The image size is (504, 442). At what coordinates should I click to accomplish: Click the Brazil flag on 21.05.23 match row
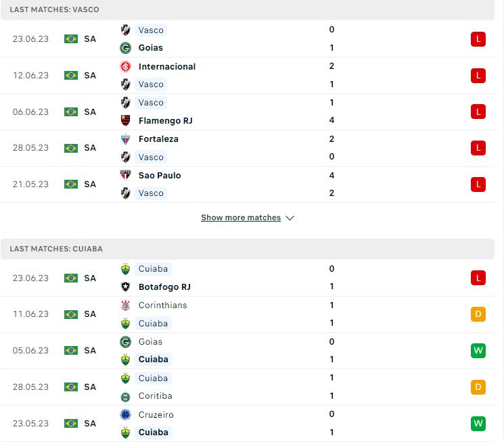point(71,184)
